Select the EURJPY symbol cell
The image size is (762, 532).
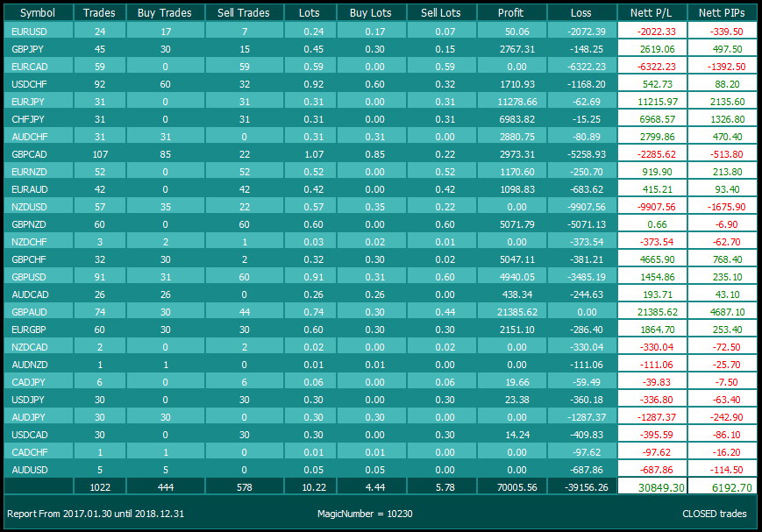(39, 102)
